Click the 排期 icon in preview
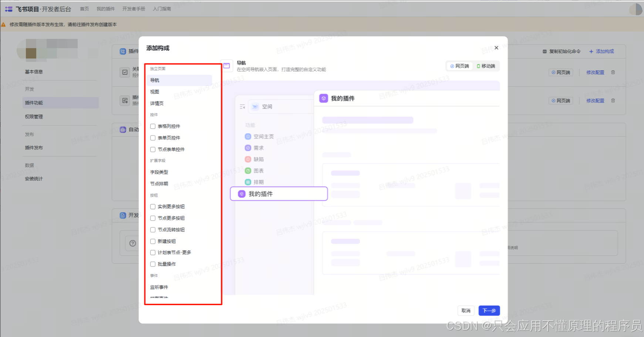644x337 pixels. [x=248, y=182]
